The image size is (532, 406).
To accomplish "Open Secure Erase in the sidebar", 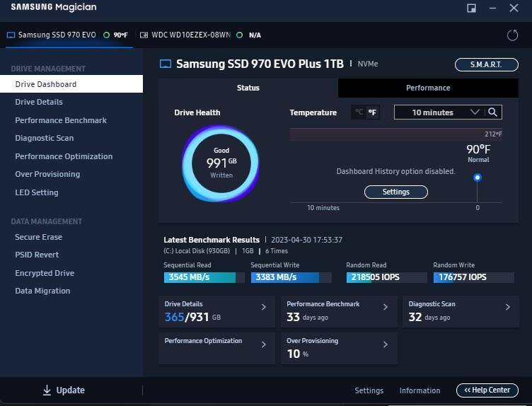I will pyautogui.click(x=39, y=237).
